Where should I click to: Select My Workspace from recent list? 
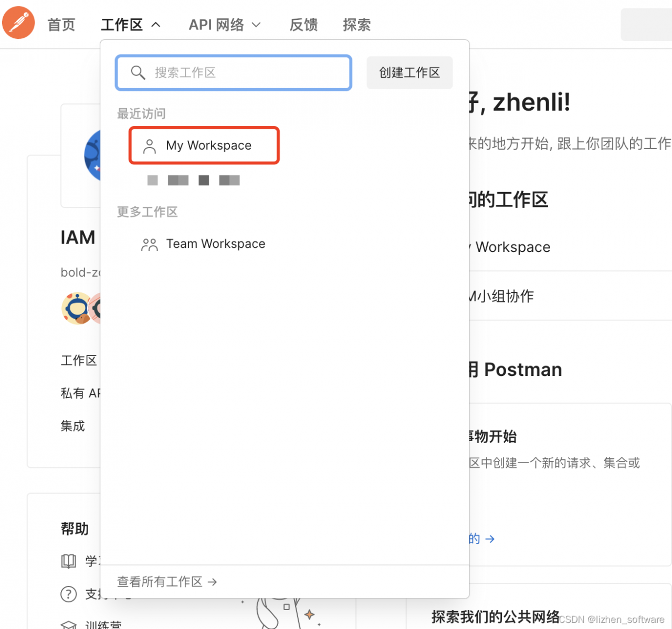coord(204,145)
